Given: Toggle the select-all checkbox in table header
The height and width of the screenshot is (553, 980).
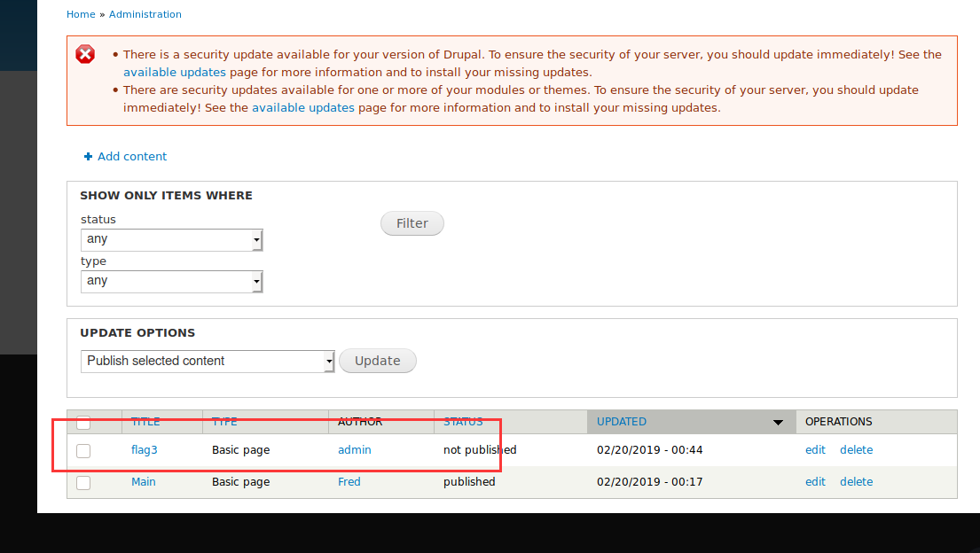Looking at the screenshot, I should pyautogui.click(x=83, y=423).
